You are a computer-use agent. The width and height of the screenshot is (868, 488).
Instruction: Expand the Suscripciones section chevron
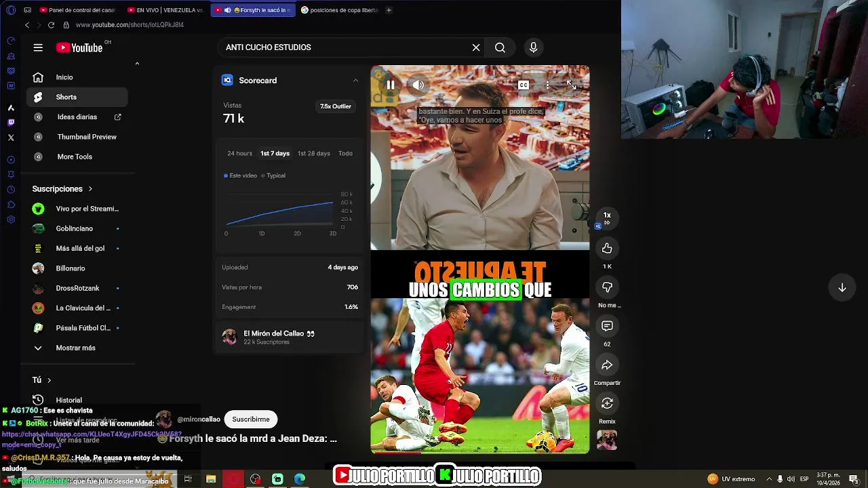pos(90,189)
